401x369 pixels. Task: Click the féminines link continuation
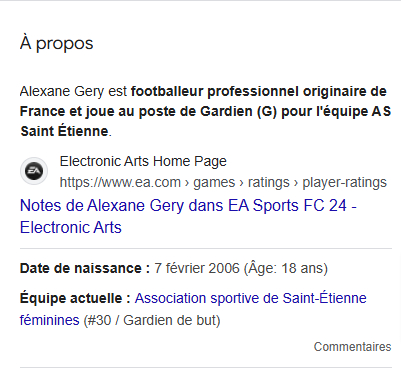click(50, 320)
